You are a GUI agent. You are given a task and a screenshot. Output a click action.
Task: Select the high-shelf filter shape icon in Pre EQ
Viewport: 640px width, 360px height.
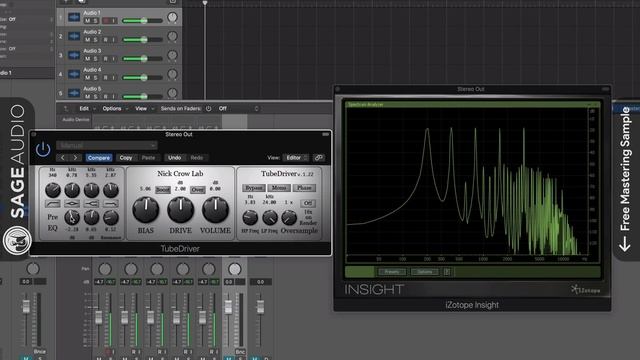[111, 203]
